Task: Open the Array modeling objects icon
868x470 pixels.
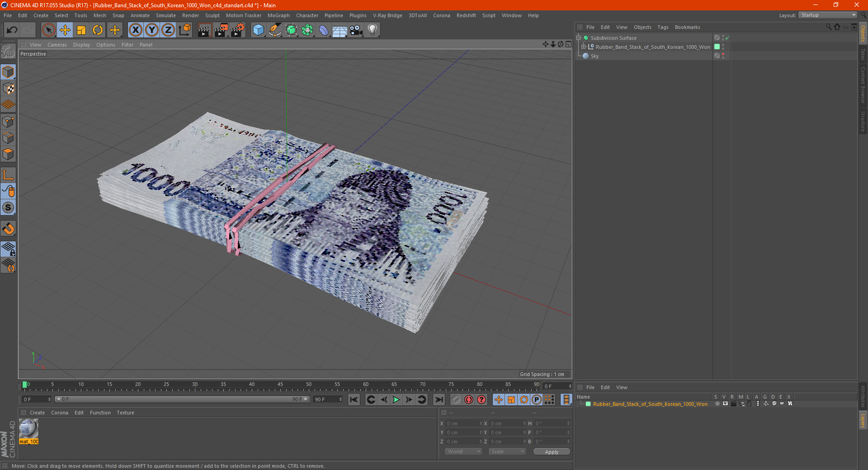Action: pyautogui.click(x=307, y=30)
